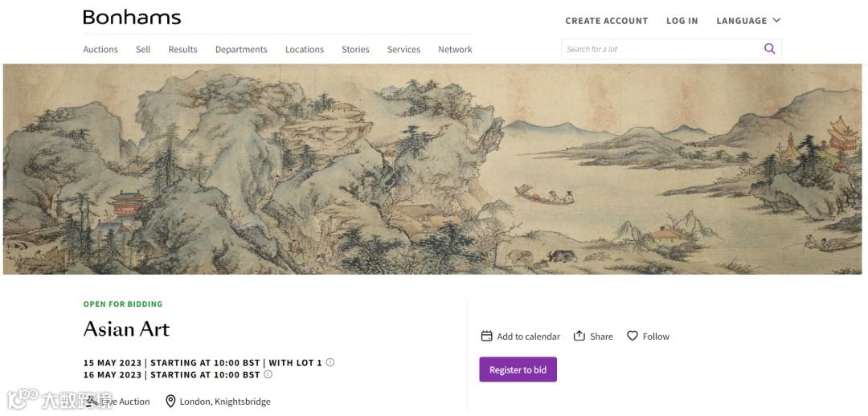Screen dimensions: 868x416
Task: Click the purple search magnifier icon
Action: 769,49
